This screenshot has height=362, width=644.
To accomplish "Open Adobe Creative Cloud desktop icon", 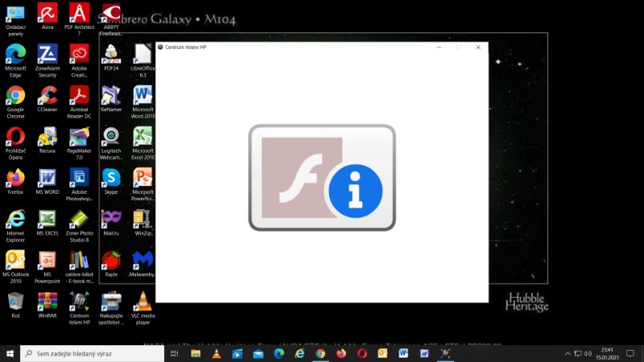I will point(79,61).
